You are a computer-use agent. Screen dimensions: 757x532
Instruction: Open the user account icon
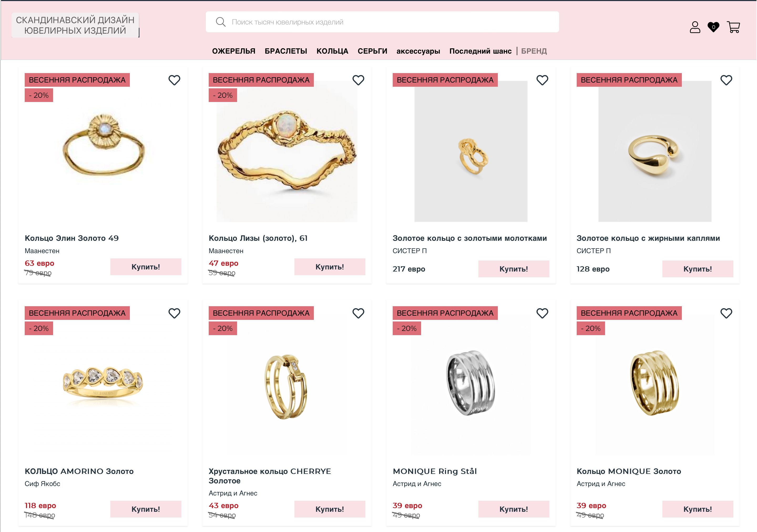coord(695,27)
